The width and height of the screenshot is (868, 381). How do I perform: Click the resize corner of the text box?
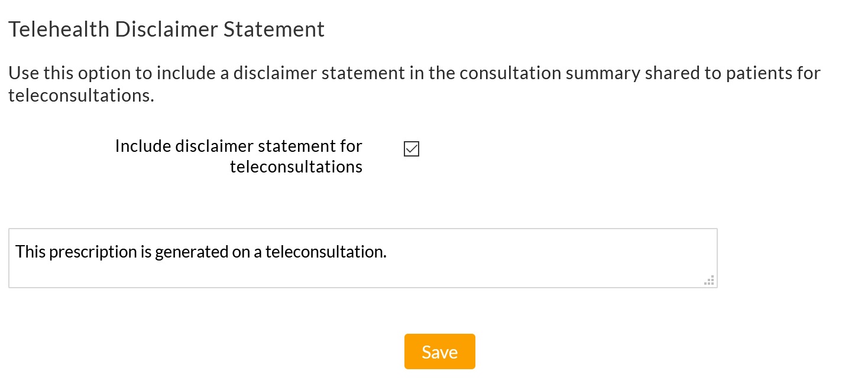point(709,281)
